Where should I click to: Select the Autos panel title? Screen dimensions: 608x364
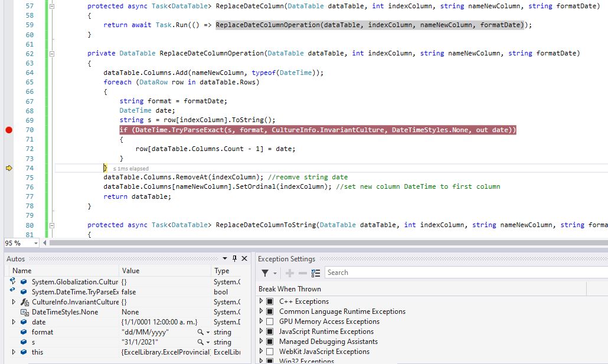click(15, 259)
